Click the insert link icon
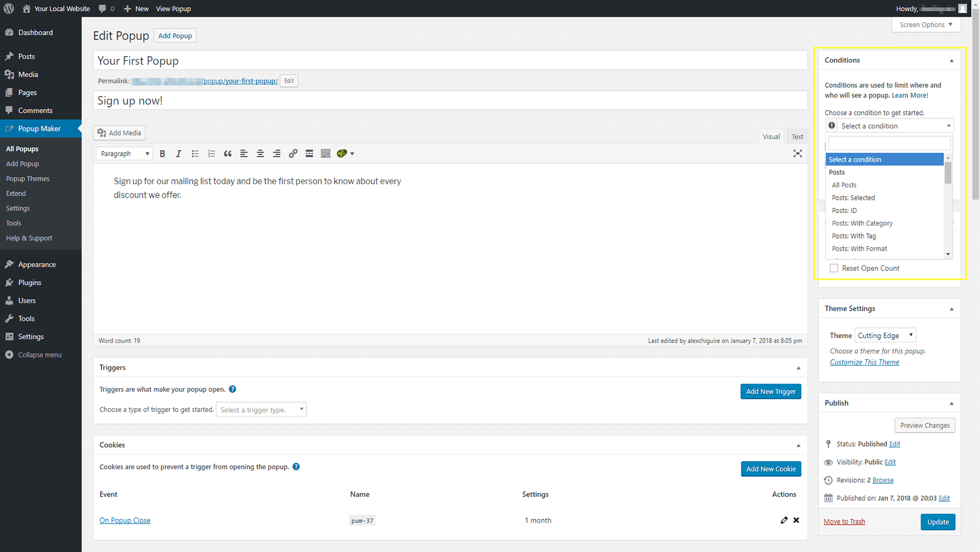Image resolution: width=980 pixels, height=552 pixels. 293,154
